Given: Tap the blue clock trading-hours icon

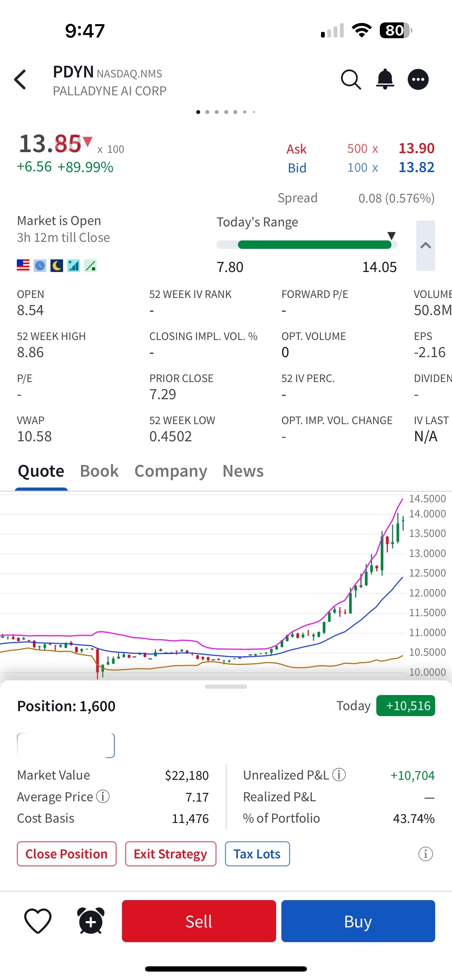Looking at the screenshot, I should tap(40, 265).
